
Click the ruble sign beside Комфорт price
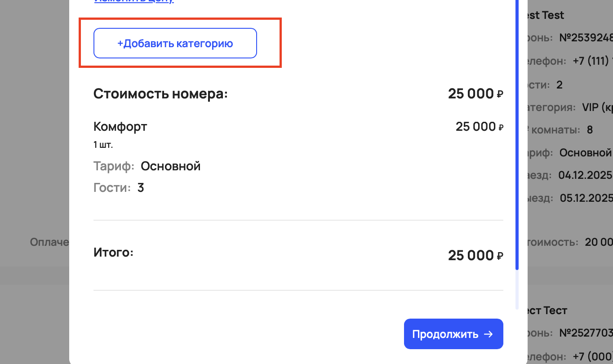tap(501, 128)
